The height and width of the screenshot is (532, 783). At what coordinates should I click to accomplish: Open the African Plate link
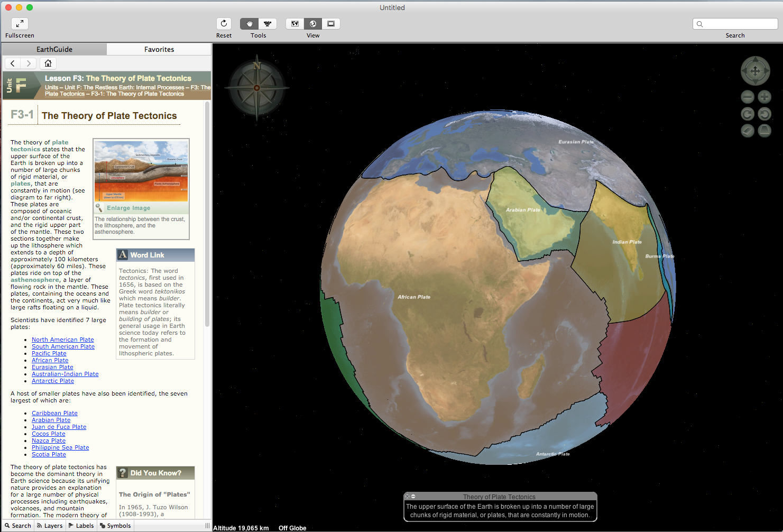(x=50, y=360)
